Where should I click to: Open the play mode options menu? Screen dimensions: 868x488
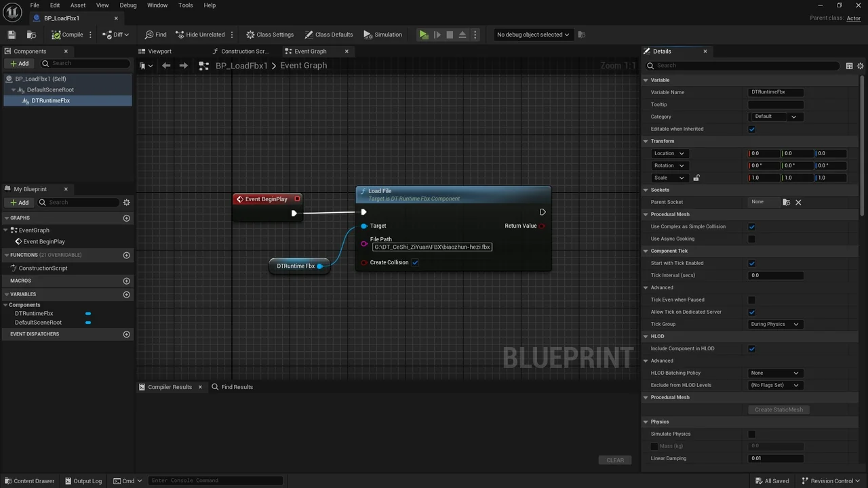[x=475, y=35]
